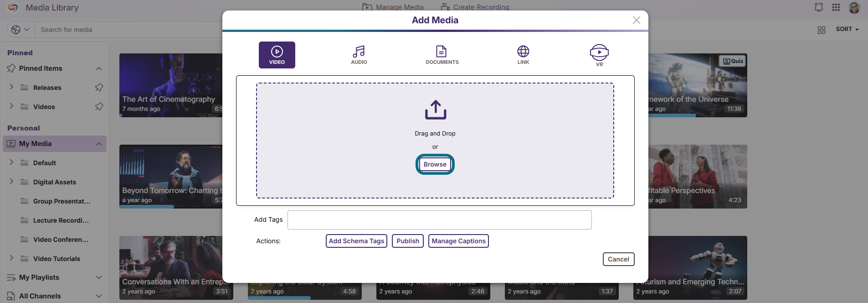Expand the All Channels section
This screenshot has width=868, height=303.
tap(99, 296)
